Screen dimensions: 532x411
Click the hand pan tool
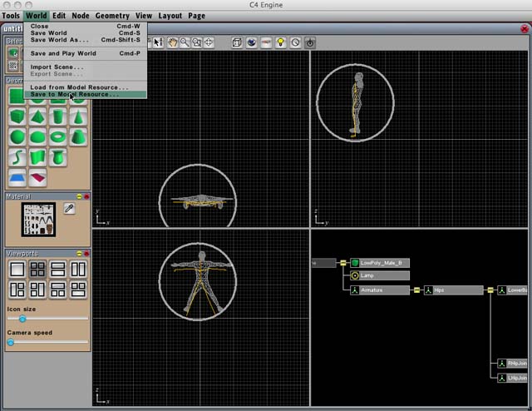(173, 42)
